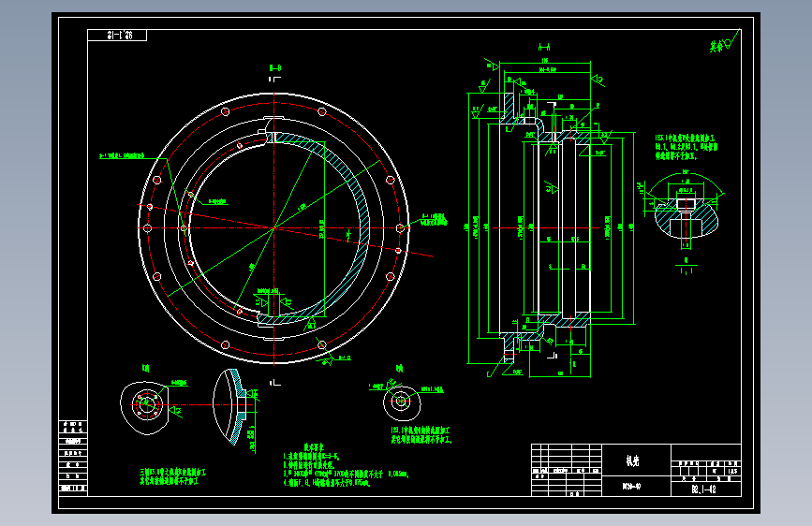Select the vertical signature block on the sheet edge
This screenshot has width=812, height=526.
(73, 456)
